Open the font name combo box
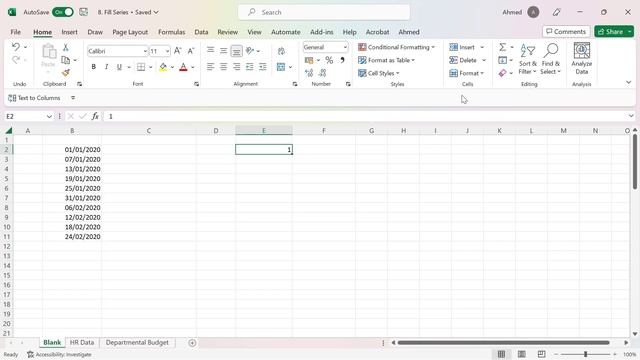 tap(117, 51)
